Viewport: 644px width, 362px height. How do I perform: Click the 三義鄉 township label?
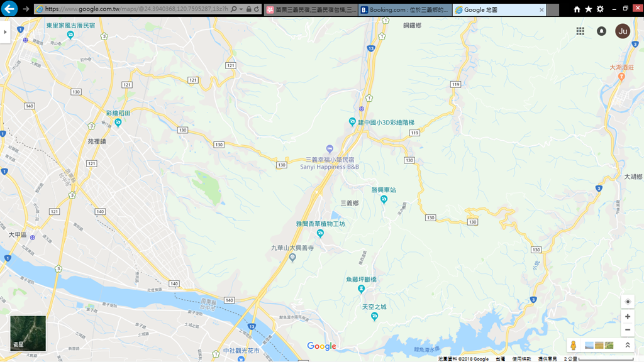pos(350,203)
